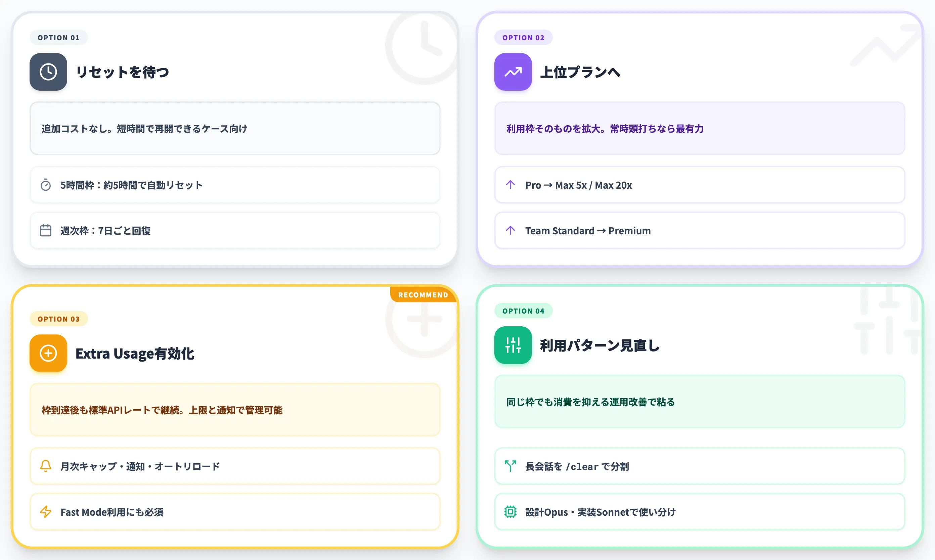
Task: Click the chip icon in 設計Opus row
Action: (510, 512)
